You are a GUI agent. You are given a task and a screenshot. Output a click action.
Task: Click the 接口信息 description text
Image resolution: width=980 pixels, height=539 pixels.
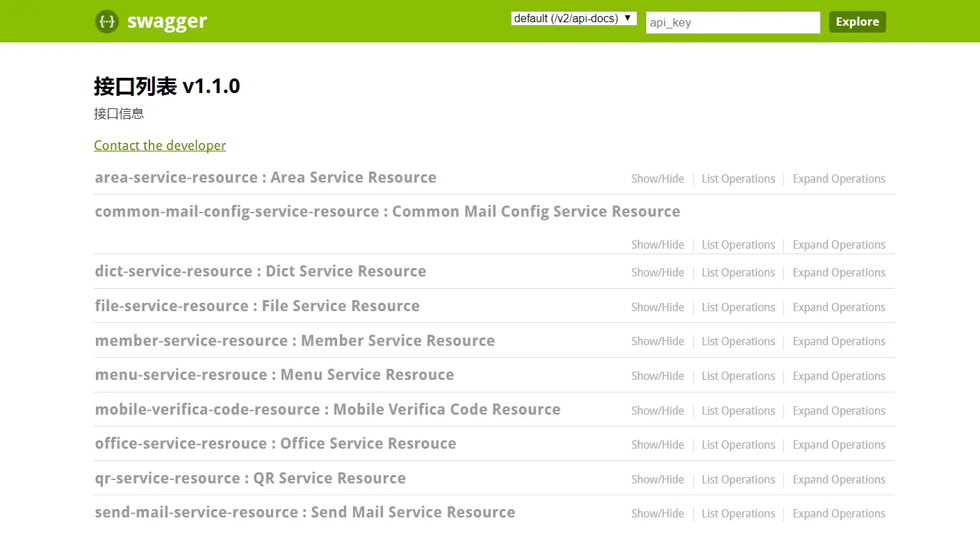(x=119, y=113)
